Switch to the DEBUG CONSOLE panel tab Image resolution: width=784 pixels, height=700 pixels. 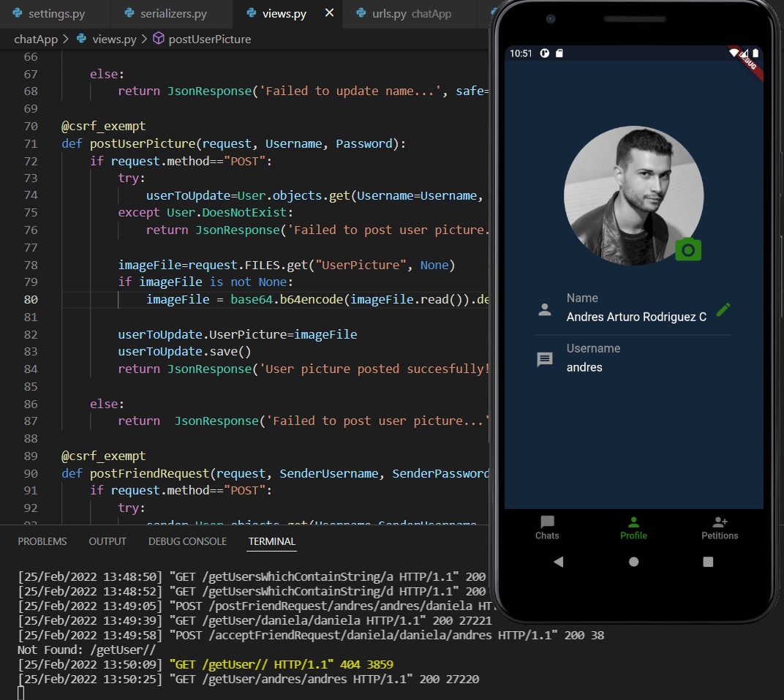point(187,541)
